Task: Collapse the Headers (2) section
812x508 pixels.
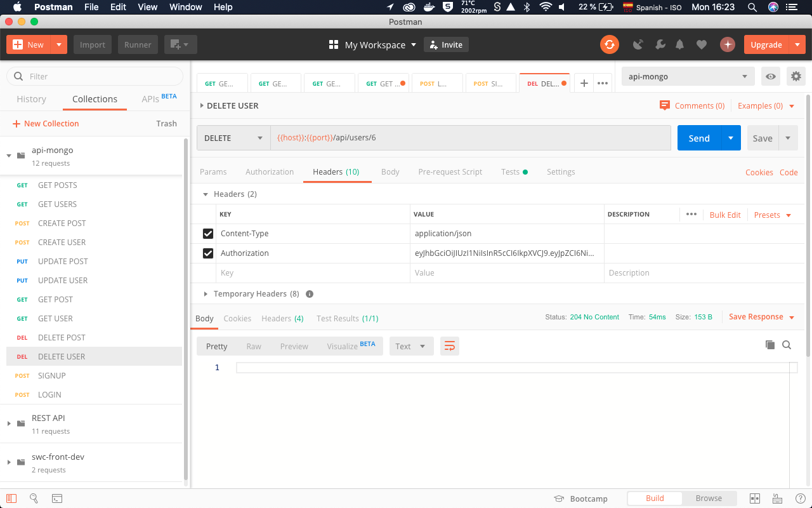Action: tap(206, 194)
